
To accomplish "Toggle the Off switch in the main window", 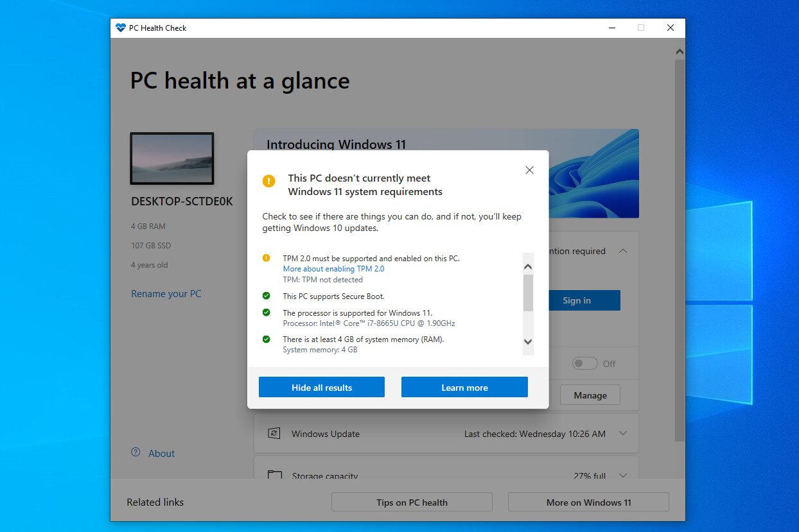I will (x=584, y=363).
